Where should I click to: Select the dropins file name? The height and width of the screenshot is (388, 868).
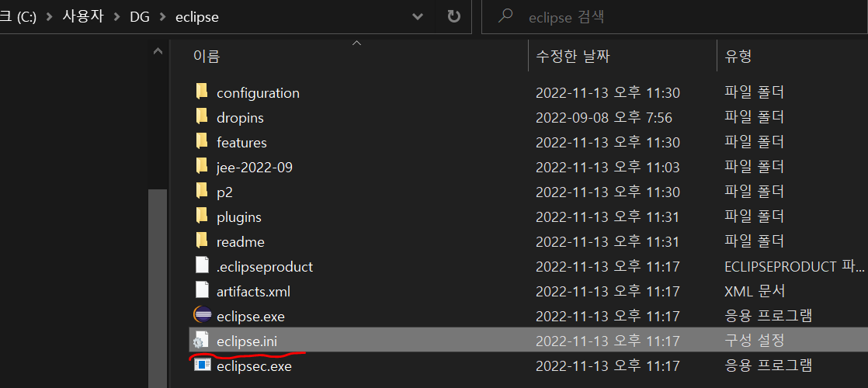coord(240,118)
